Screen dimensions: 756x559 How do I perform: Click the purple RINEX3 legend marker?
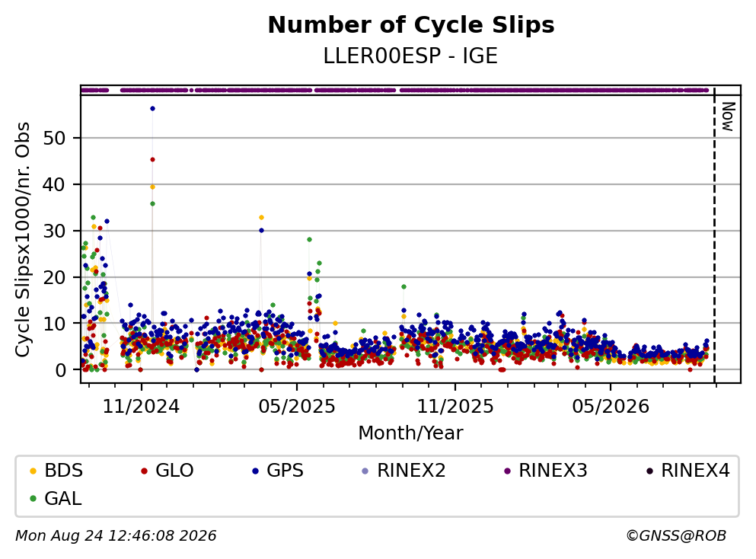coord(507,471)
